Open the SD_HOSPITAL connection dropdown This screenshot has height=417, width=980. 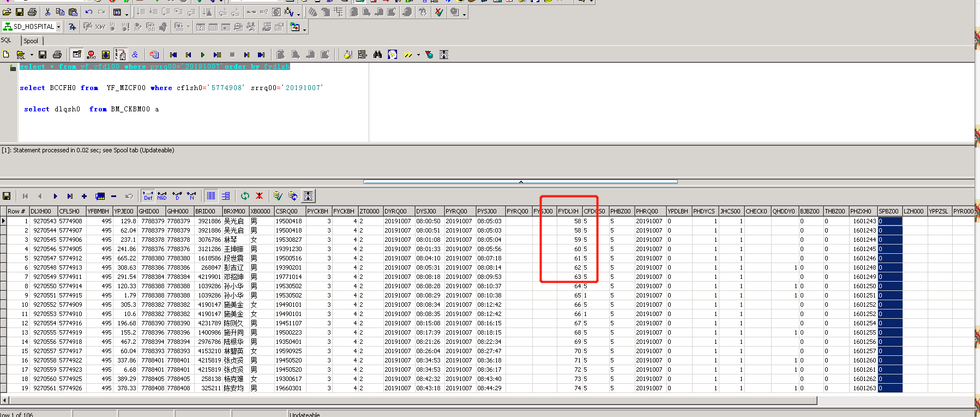click(58, 27)
